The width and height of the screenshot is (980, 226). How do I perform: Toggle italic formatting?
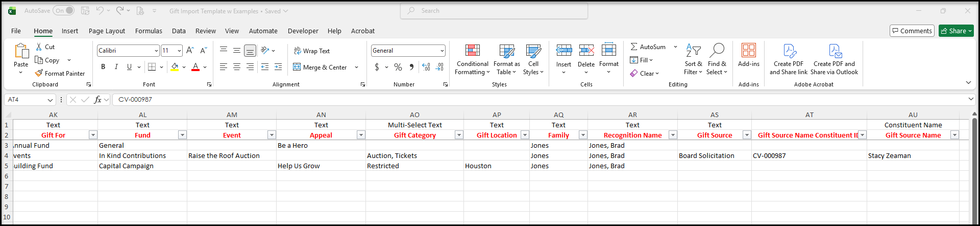116,67
